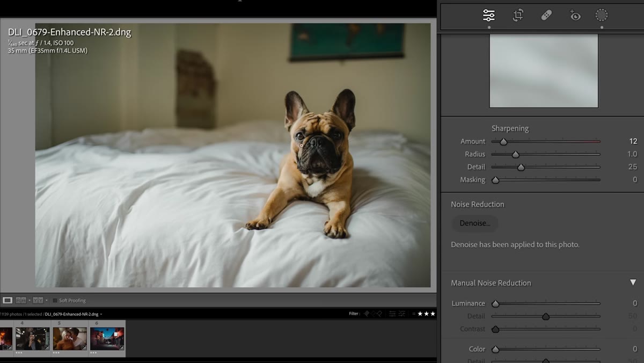Viewport: 644px width, 363px height.
Task: Click the Noise Reduction heading
Action: click(478, 204)
